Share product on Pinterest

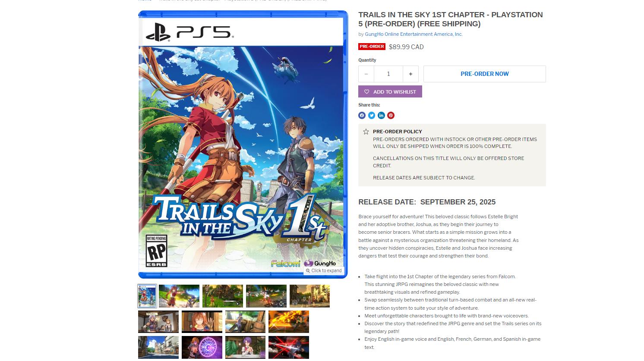coord(391,115)
